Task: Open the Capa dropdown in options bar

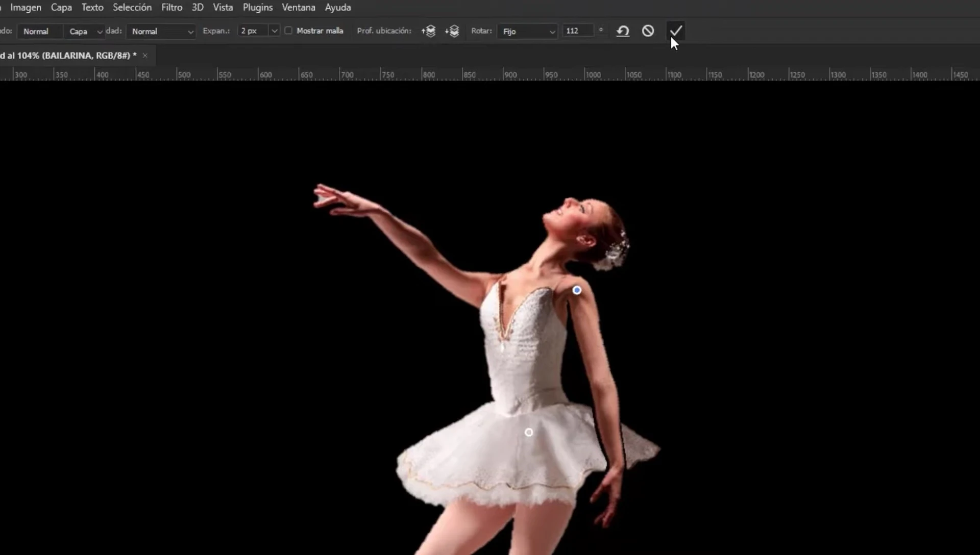Action: pos(84,31)
